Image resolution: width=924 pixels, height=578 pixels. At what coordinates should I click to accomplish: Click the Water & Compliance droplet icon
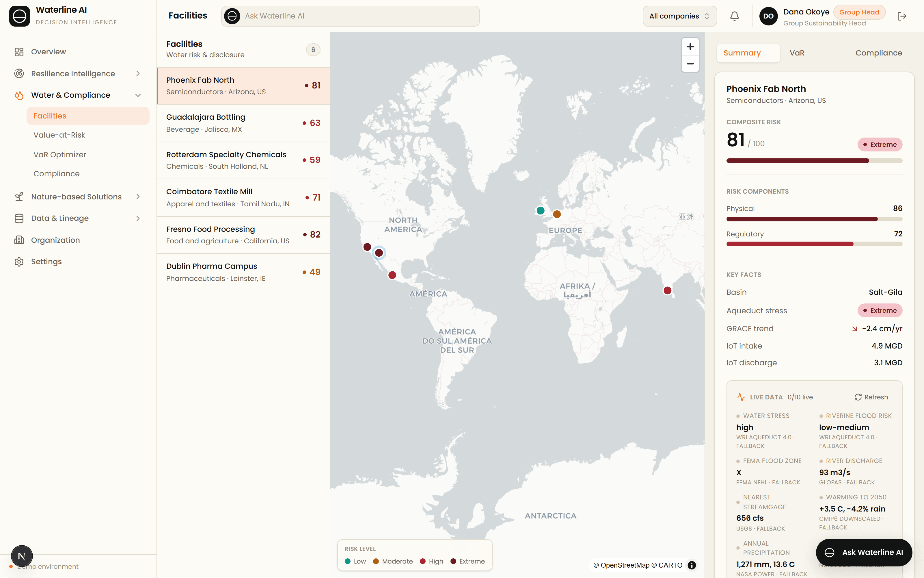click(19, 95)
